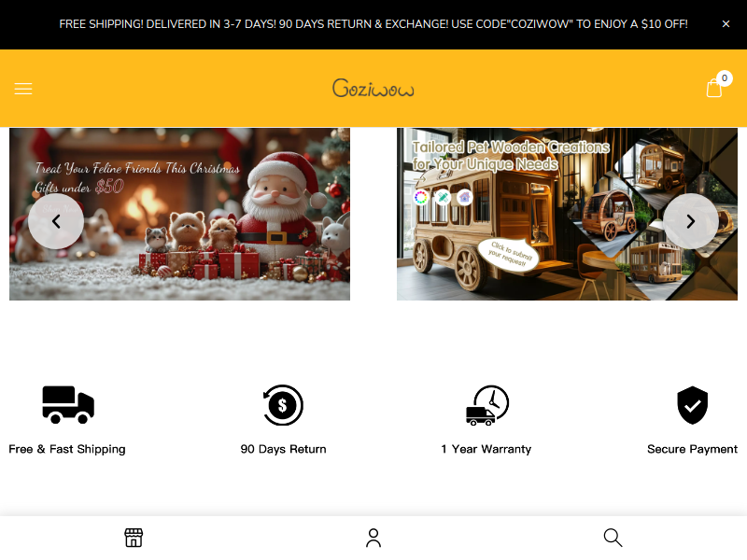
Task: Click the truck-and-clock warranty icon
Action: (486, 405)
